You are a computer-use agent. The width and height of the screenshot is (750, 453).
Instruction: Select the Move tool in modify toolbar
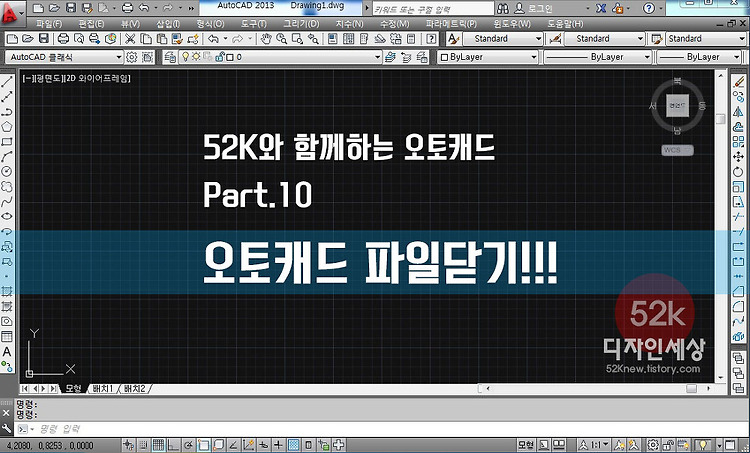pyautogui.click(x=739, y=156)
